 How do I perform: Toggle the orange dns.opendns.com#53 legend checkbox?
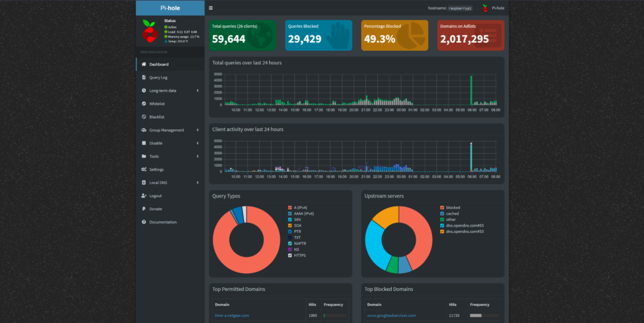(x=442, y=231)
